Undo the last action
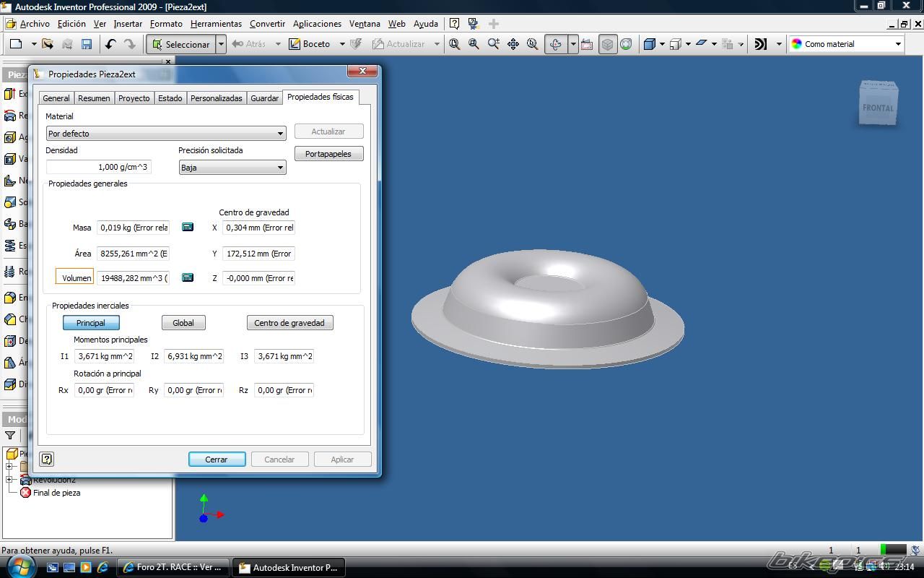The height and width of the screenshot is (578, 924). click(x=110, y=44)
